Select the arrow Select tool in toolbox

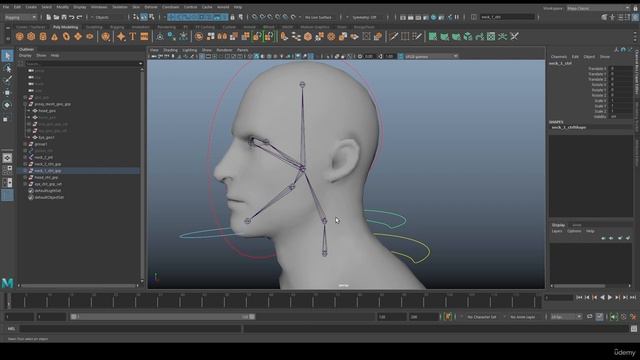coord(7,56)
